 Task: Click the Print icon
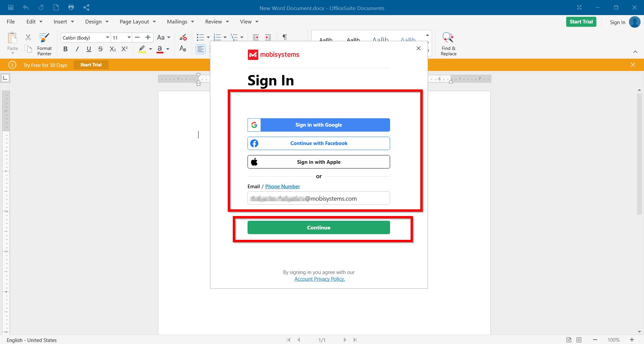[x=71, y=7]
